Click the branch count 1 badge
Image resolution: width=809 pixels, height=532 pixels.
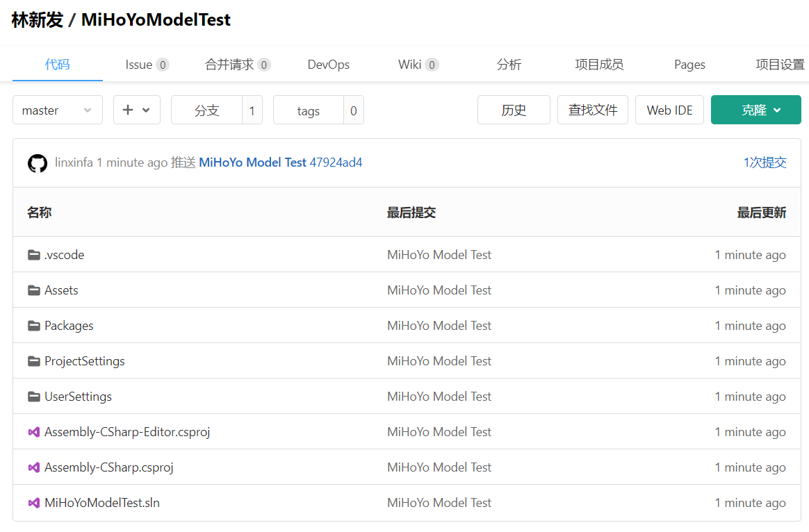coord(252,110)
